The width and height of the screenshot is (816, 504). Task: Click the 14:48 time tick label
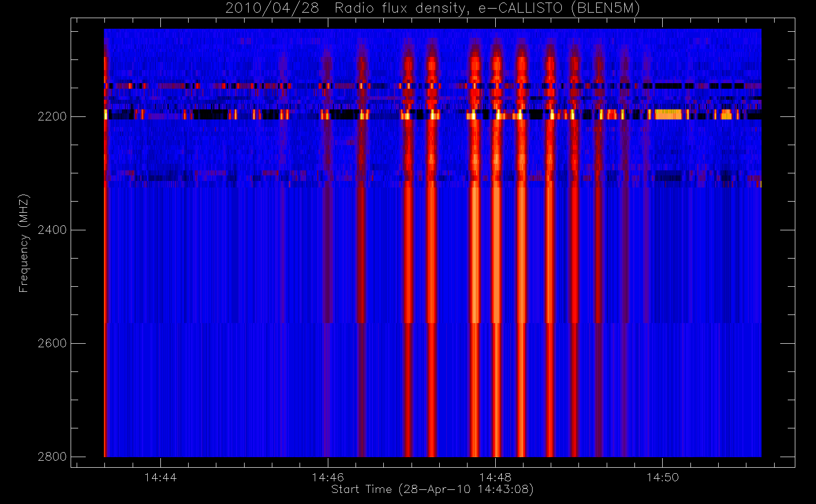(x=495, y=477)
